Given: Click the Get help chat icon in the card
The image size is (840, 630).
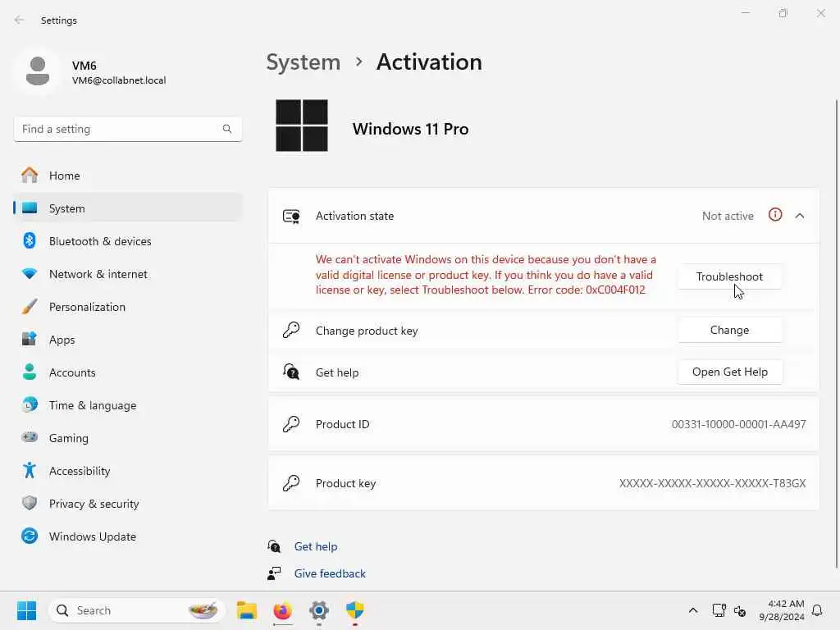Looking at the screenshot, I should pyautogui.click(x=291, y=372).
